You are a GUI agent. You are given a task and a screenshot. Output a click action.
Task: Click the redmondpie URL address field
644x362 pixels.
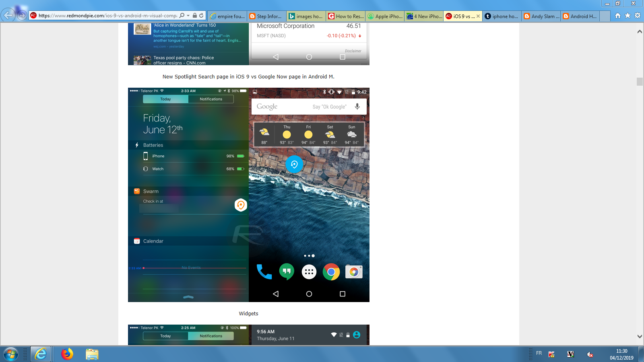coord(108,16)
